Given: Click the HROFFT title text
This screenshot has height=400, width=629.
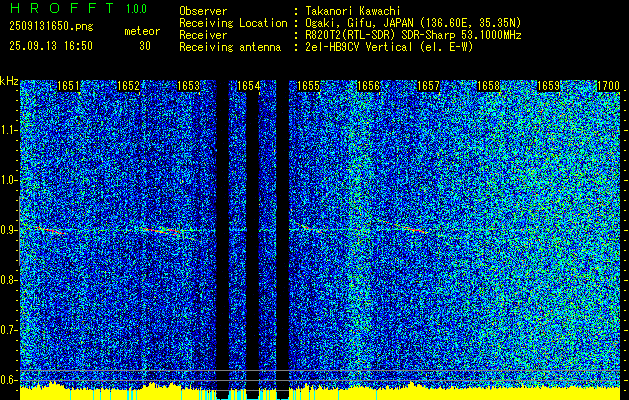Looking at the screenshot, I should [x=63, y=8].
